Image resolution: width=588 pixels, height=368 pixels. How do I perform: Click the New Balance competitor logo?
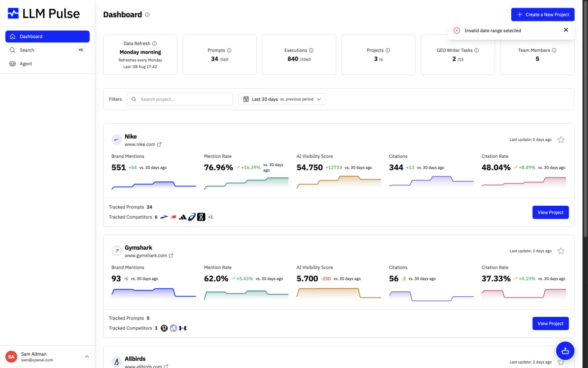coord(173,217)
